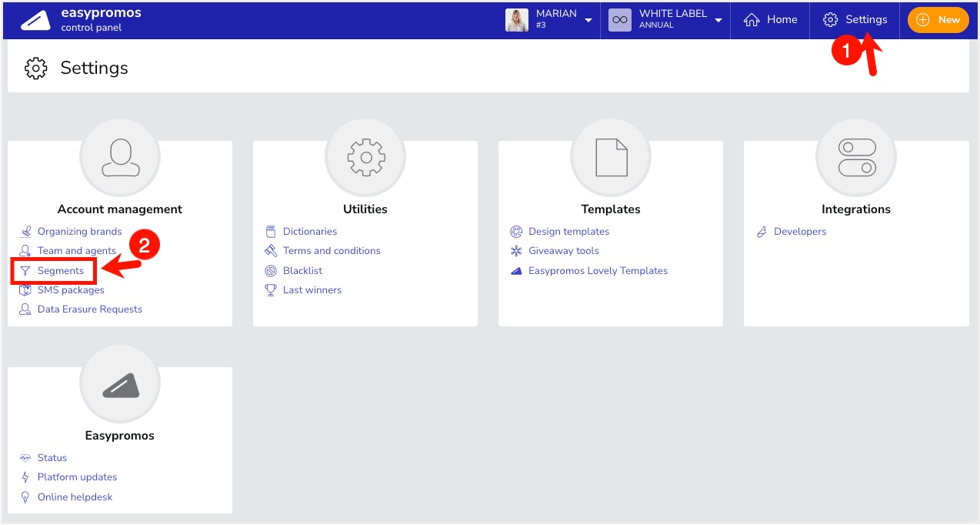The image size is (980, 525).
Task: Open SMS packages link
Action: (71, 290)
